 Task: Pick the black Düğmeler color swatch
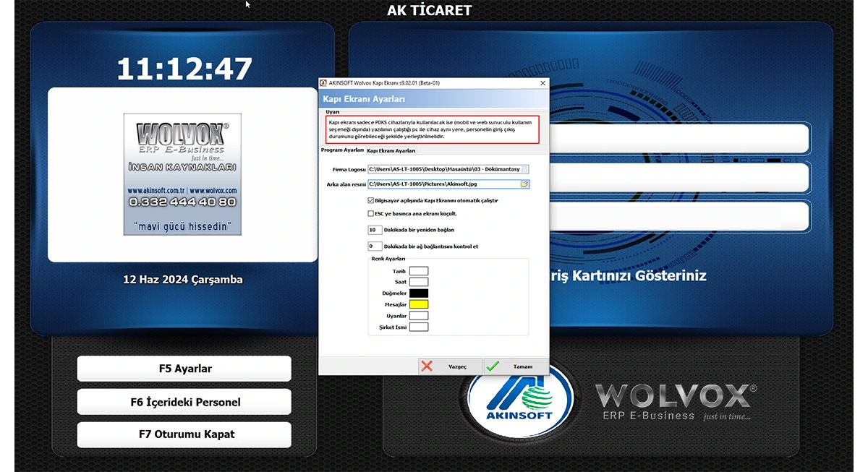(x=419, y=293)
